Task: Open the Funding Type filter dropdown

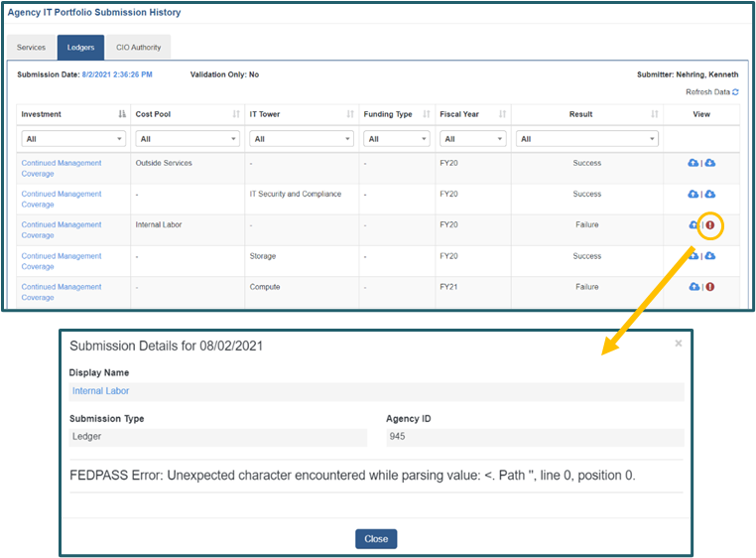Action: 397,139
